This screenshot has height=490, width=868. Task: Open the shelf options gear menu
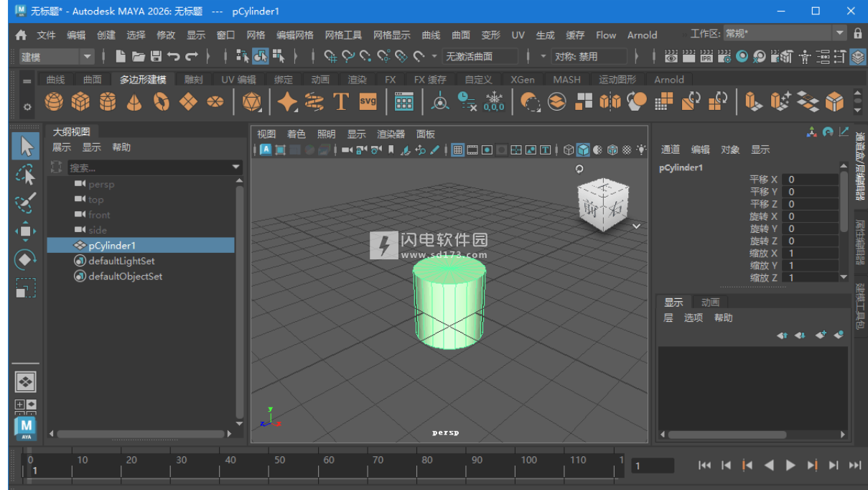tap(27, 106)
